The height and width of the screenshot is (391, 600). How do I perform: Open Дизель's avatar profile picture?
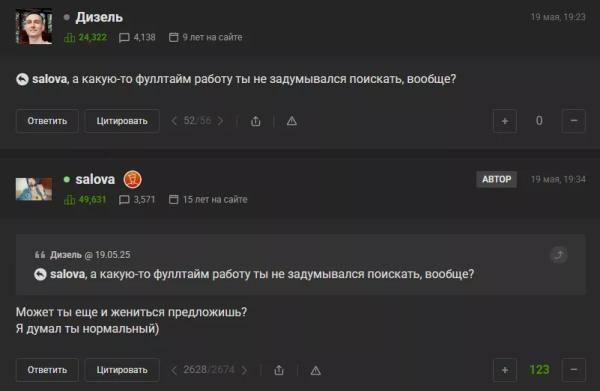(x=34, y=26)
